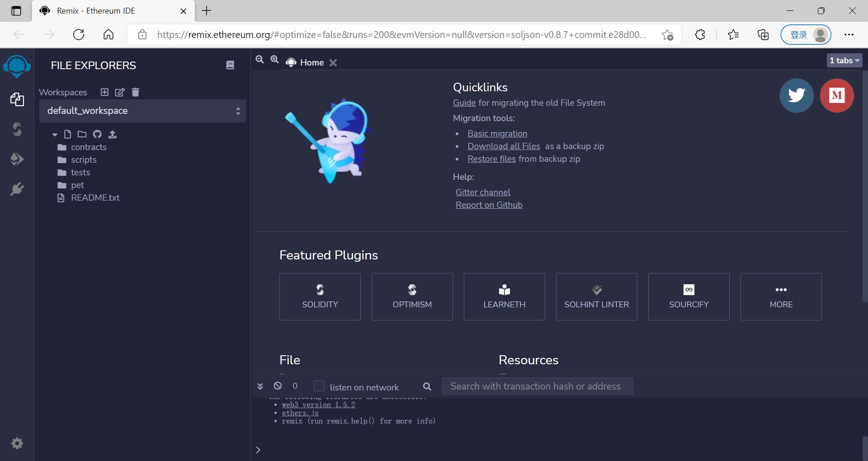The height and width of the screenshot is (461, 868).
Task: Activate the LEARNETH featured plugin
Action: click(505, 296)
